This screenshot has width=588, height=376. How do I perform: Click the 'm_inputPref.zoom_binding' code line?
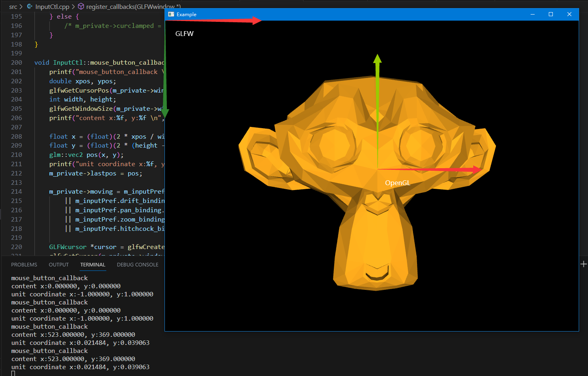[114, 220]
